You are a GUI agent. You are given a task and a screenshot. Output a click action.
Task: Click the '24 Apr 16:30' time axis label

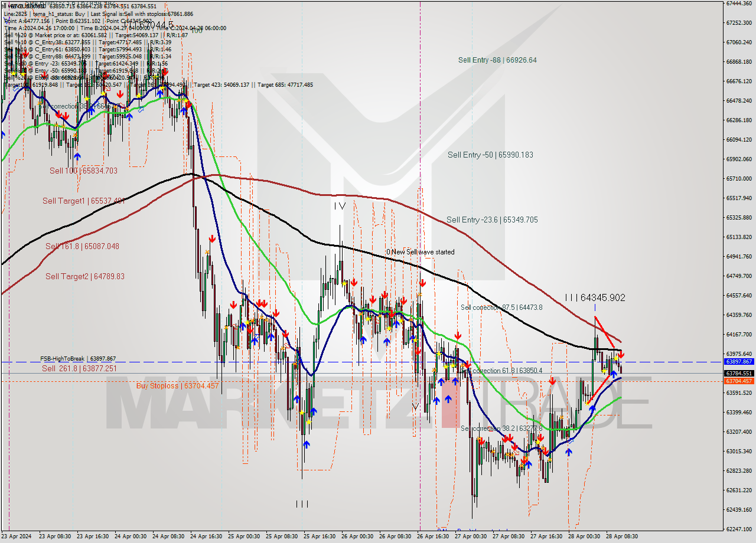[x=206, y=537]
